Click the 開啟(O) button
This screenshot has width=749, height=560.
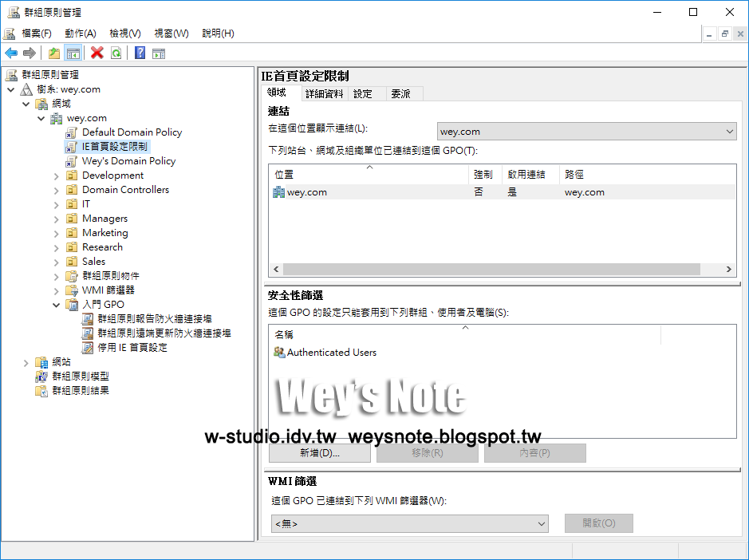pyautogui.click(x=599, y=523)
